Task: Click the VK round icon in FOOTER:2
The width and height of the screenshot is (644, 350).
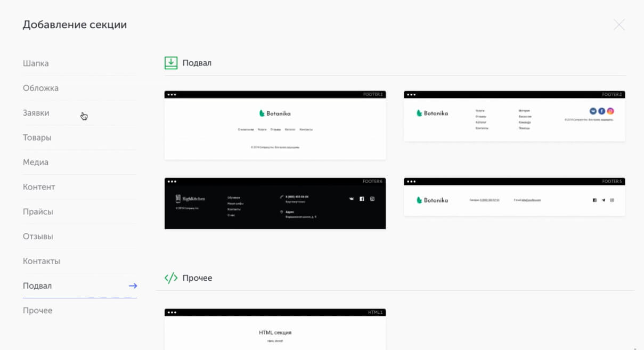Action: coord(593,111)
